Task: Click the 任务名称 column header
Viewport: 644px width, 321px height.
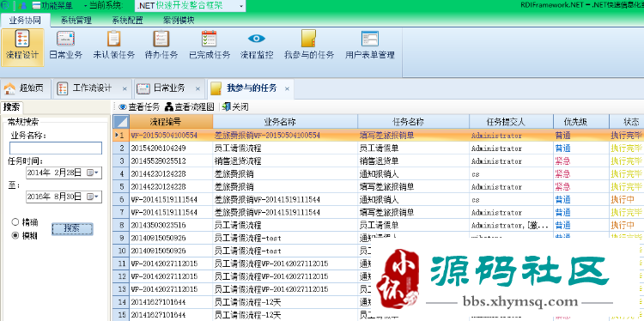Action: [x=413, y=122]
